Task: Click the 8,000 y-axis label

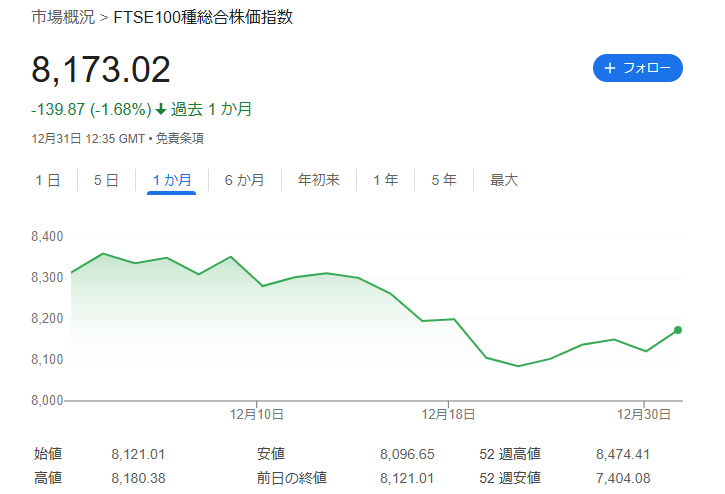Action: [47, 400]
